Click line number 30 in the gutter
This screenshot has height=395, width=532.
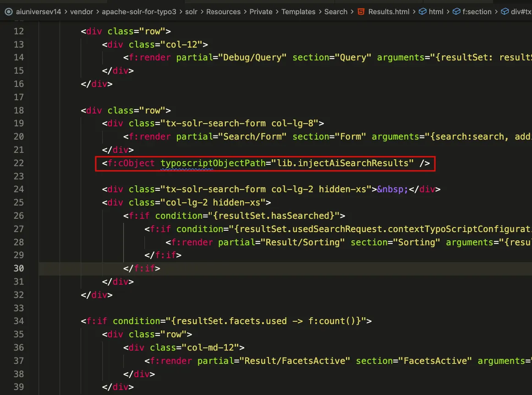[19, 269]
